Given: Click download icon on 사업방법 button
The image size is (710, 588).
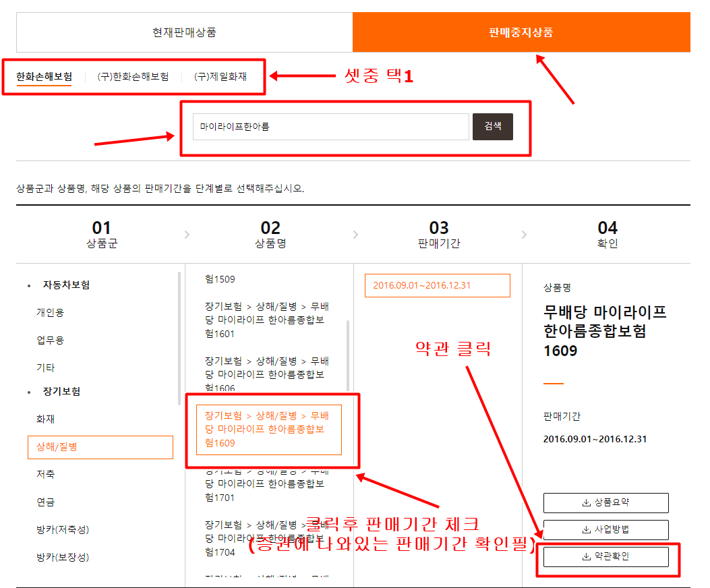Looking at the screenshot, I should 587,529.
